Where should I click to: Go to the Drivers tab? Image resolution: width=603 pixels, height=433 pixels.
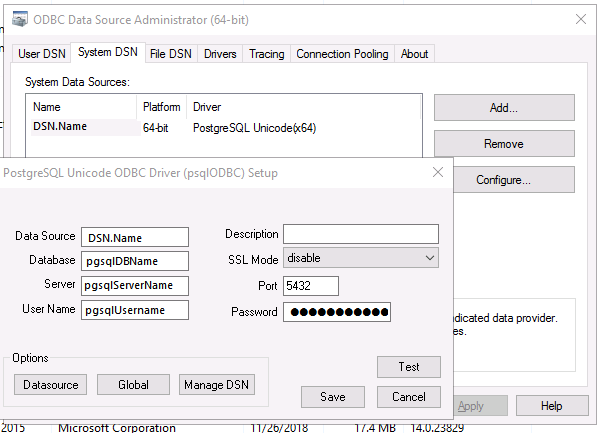[220, 54]
